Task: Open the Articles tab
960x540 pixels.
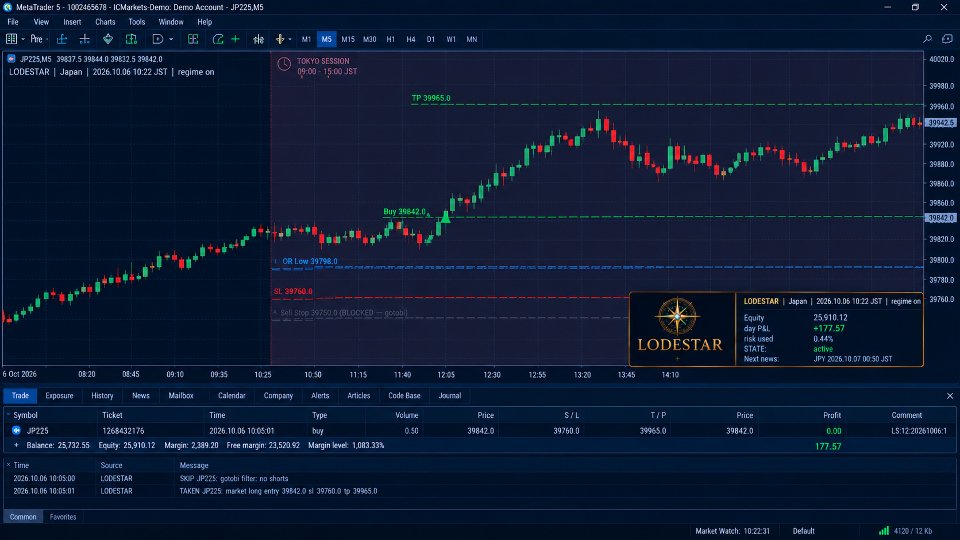Action: tap(359, 396)
